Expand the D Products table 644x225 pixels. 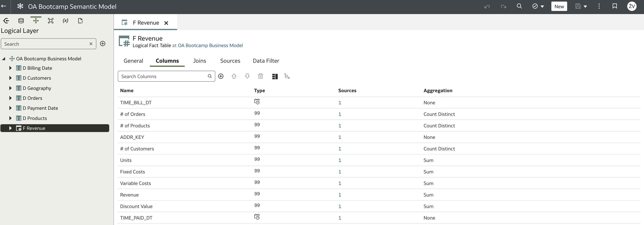[x=10, y=118]
